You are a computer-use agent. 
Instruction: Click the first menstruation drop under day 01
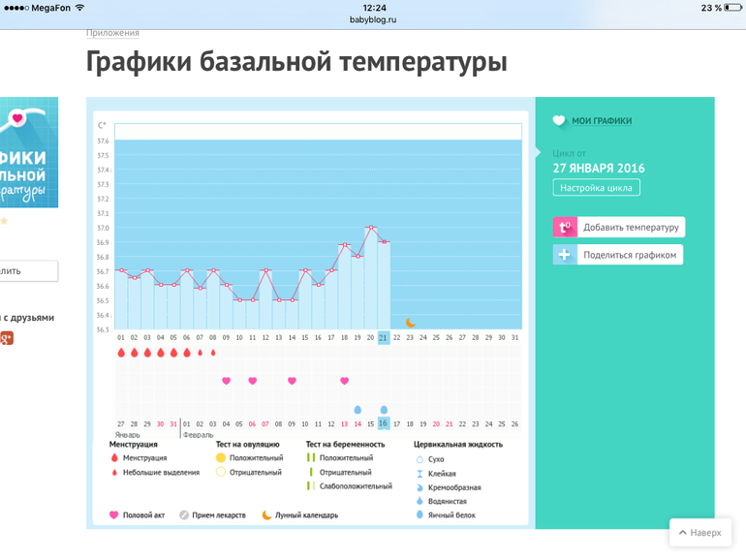pyautogui.click(x=121, y=354)
